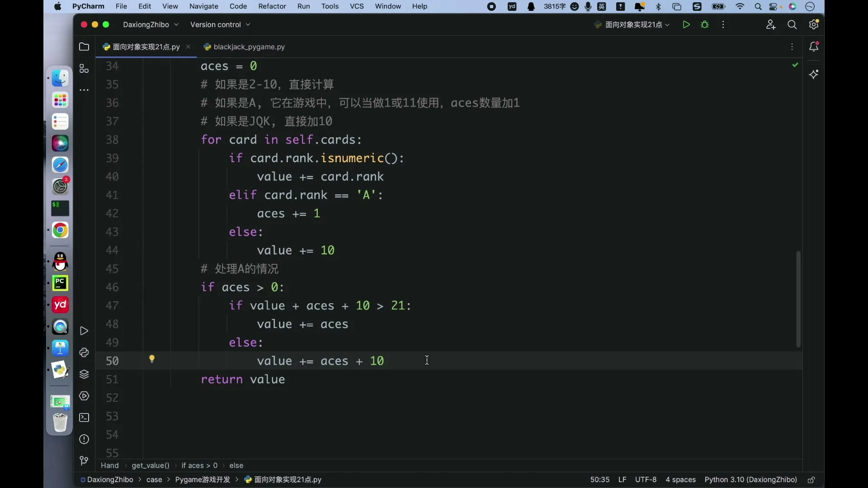This screenshot has height=488, width=868.
Task: Click the intention light bulb on line 50
Action: pos(152,359)
